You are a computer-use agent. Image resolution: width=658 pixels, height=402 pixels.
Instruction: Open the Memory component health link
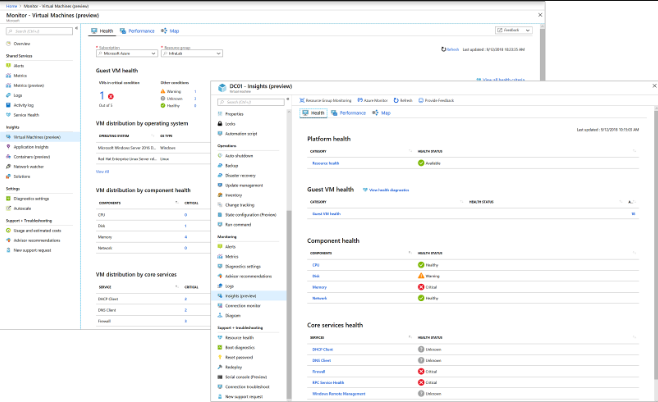coord(319,287)
